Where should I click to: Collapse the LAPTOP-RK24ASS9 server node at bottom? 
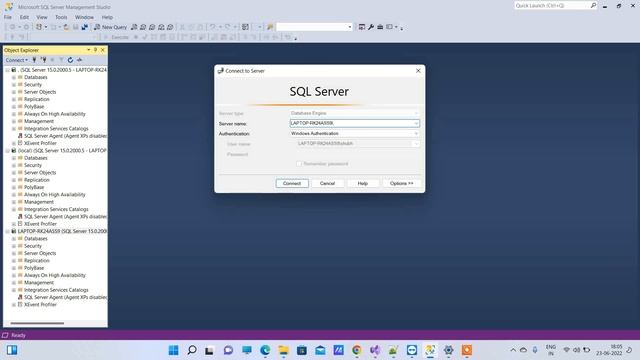7,231
